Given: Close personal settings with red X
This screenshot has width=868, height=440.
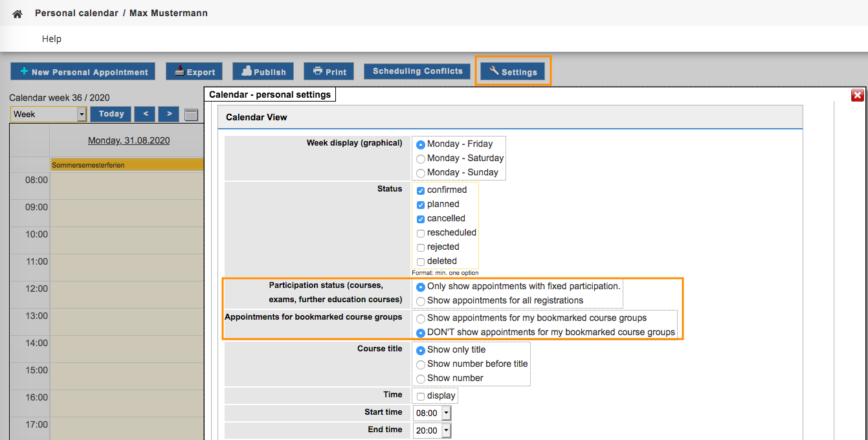Looking at the screenshot, I should point(858,95).
